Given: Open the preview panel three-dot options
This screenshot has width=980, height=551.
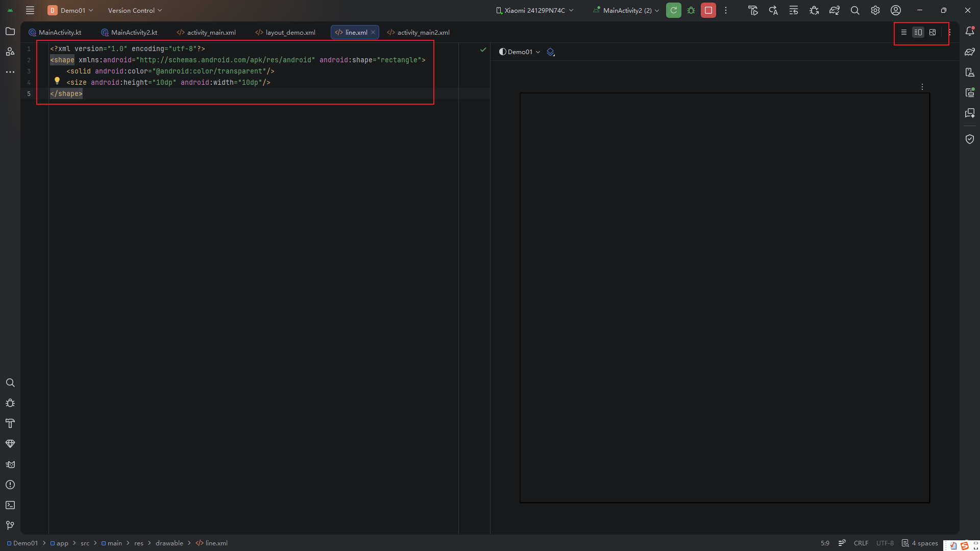Looking at the screenshot, I should point(922,87).
